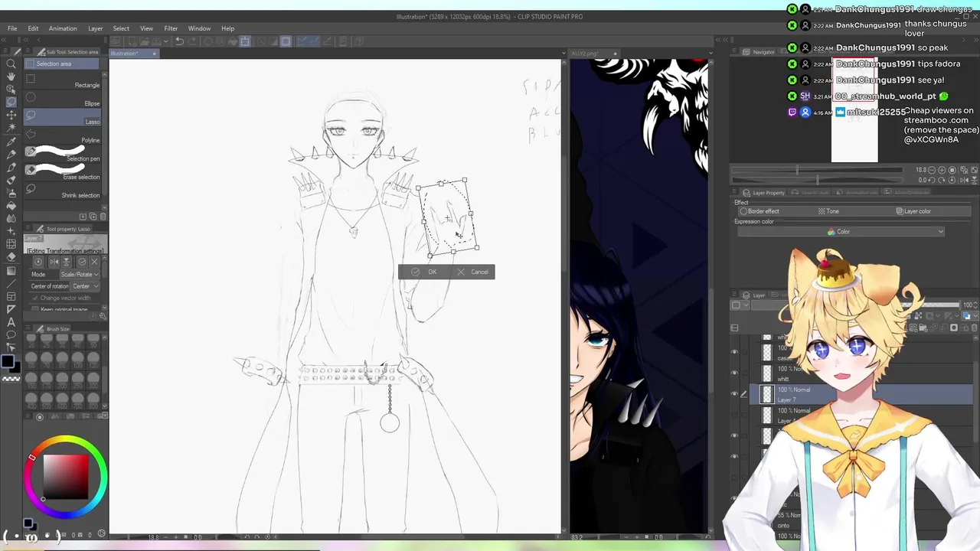Select the Text tool
The width and height of the screenshot is (980, 551).
(11, 321)
